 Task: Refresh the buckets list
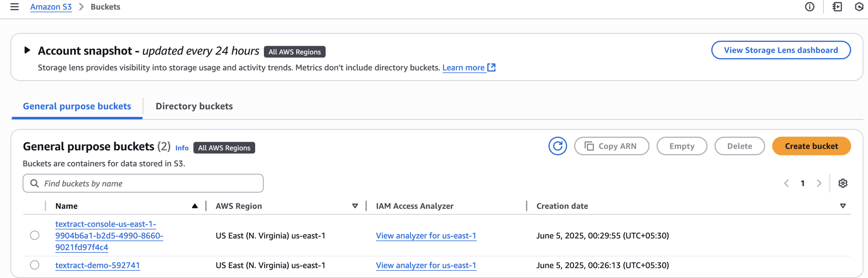tap(558, 146)
